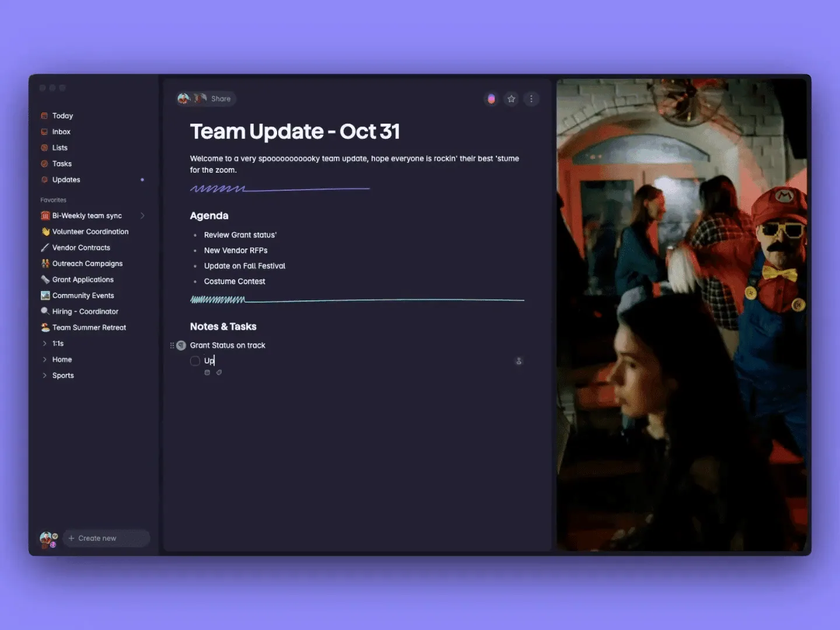
Task: Click the Inbox icon in sidebar
Action: click(44, 132)
